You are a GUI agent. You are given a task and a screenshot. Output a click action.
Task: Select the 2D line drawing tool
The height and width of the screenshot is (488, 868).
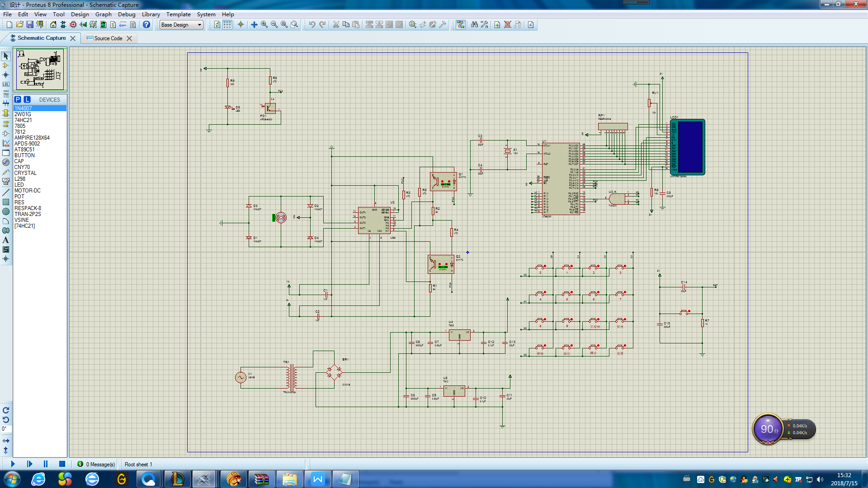click(6, 192)
